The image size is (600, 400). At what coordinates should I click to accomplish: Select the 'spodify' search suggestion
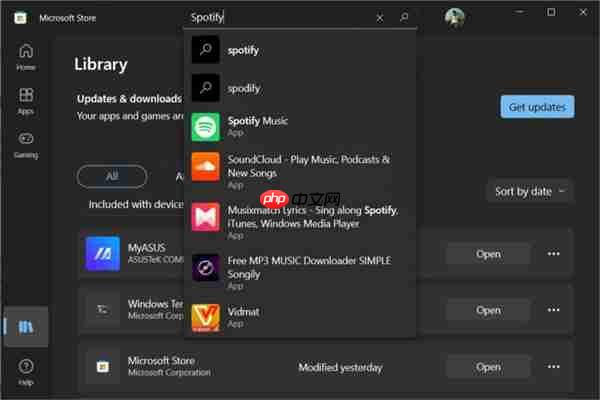coord(300,88)
